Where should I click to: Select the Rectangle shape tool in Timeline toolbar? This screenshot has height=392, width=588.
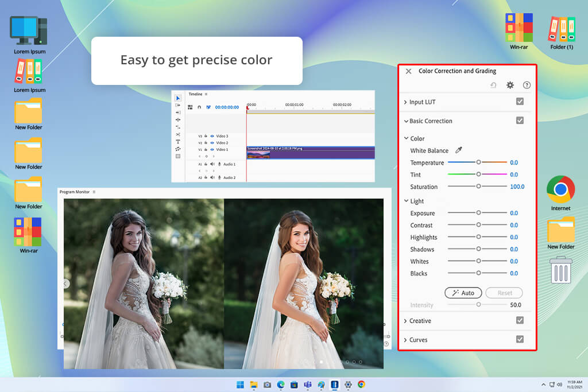178,156
